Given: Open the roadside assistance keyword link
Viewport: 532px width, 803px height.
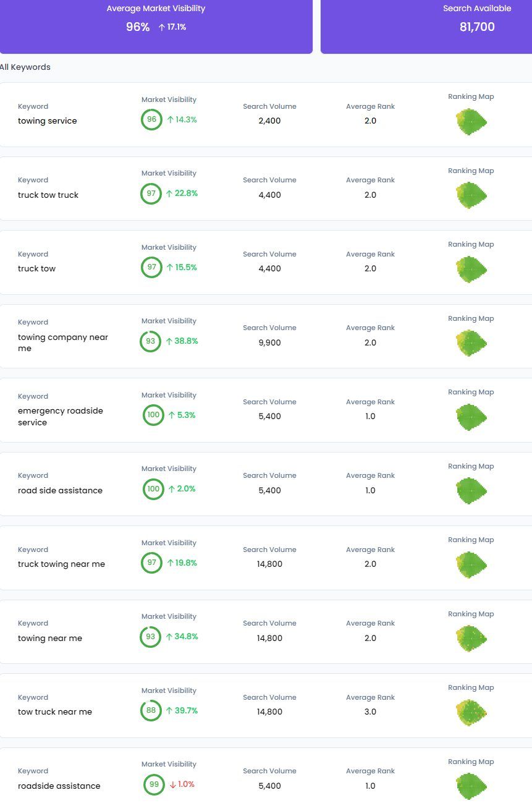Looking at the screenshot, I should [59, 786].
